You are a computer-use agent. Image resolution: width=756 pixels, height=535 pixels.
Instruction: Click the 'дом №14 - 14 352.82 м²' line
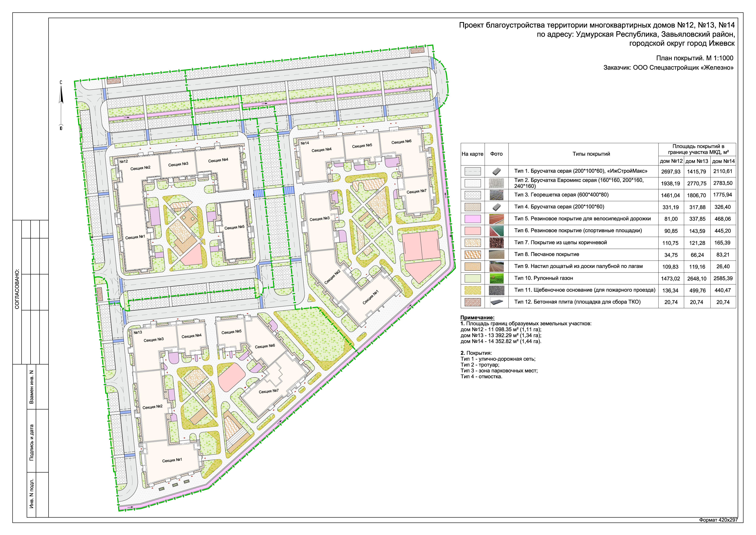pyautogui.click(x=501, y=342)
